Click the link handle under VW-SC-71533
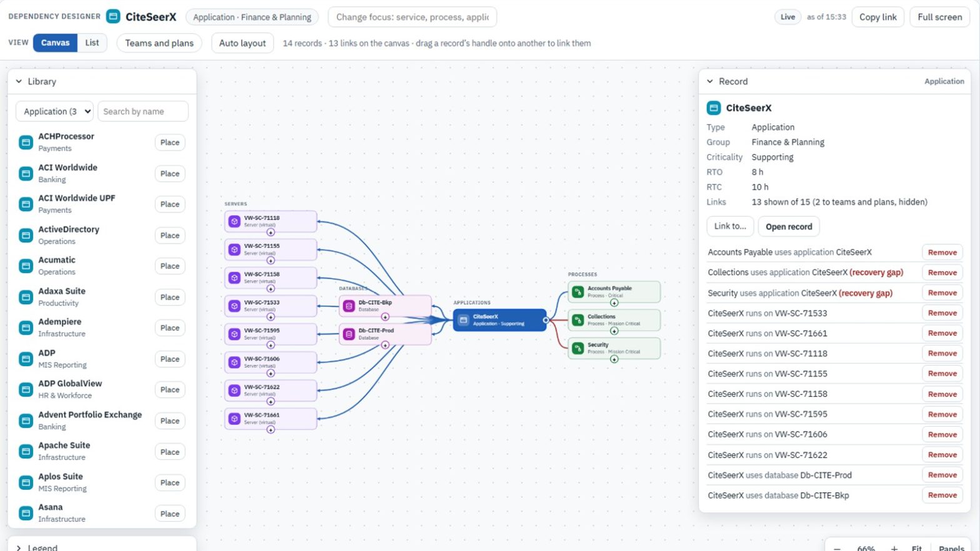This screenshot has height=551, width=980. [271, 317]
